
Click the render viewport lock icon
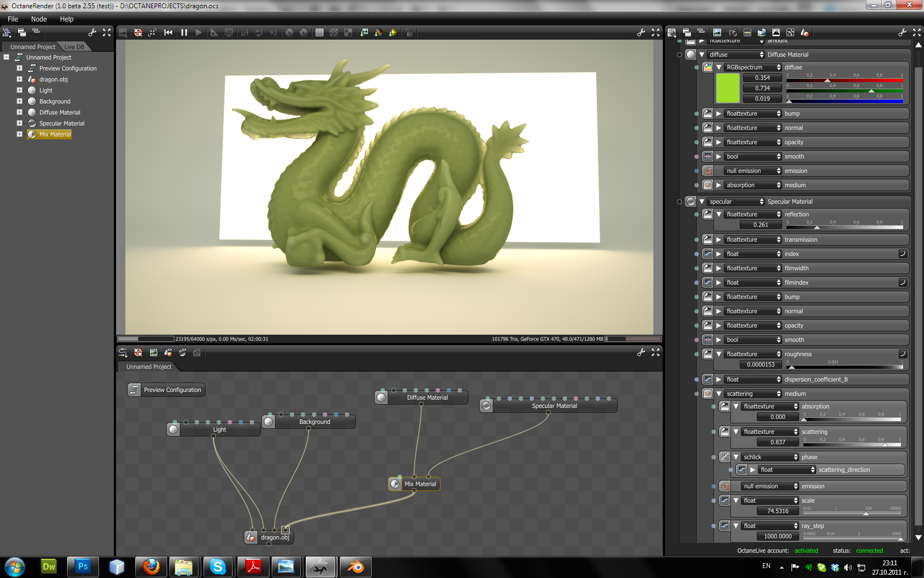[x=409, y=32]
